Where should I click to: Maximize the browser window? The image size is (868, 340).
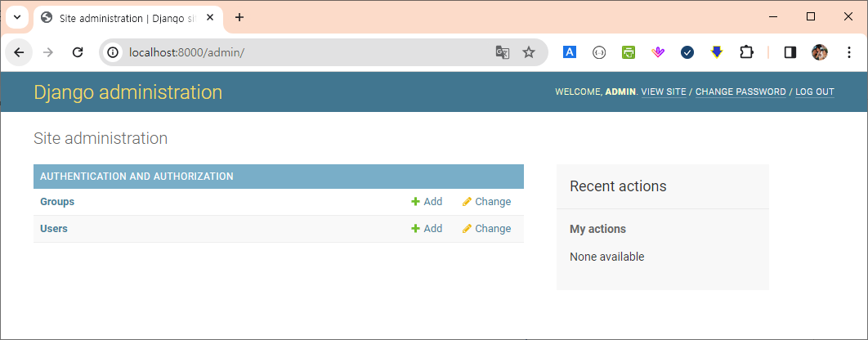click(811, 17)
